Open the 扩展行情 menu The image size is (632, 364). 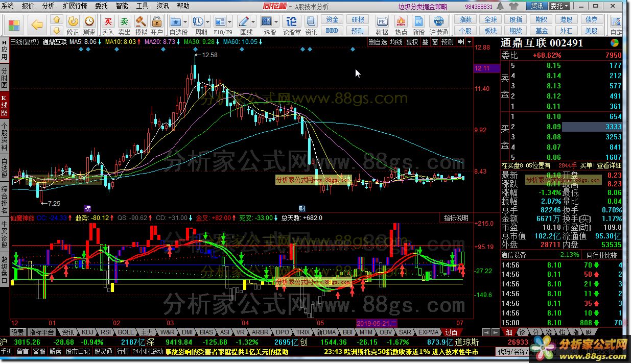click(75, 6)
